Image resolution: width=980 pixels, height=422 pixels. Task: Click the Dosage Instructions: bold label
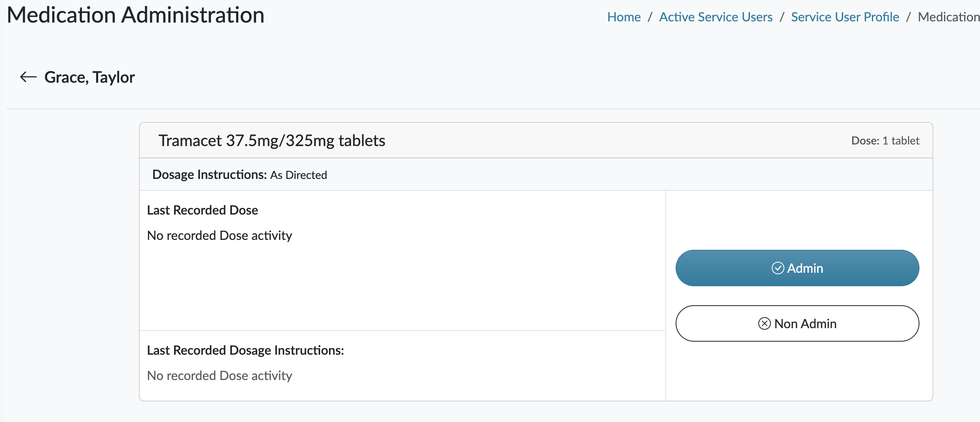pos(209,175)
